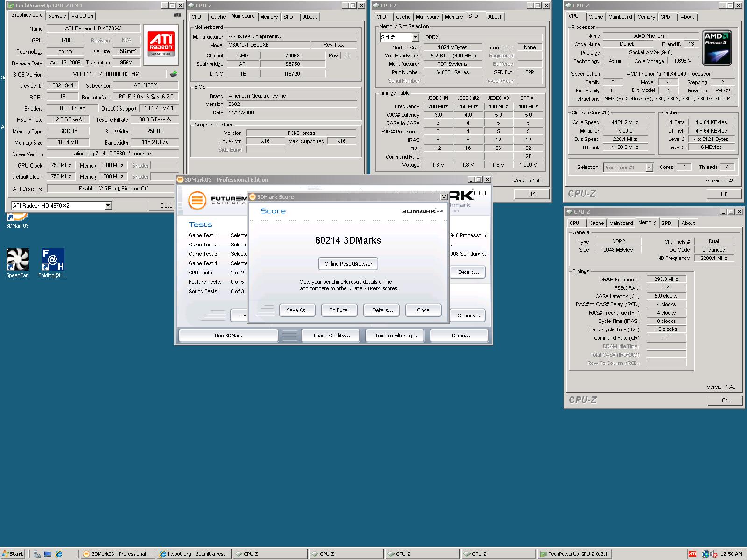Switch to hwbot.org browser taskbar button

pos(194,554)
